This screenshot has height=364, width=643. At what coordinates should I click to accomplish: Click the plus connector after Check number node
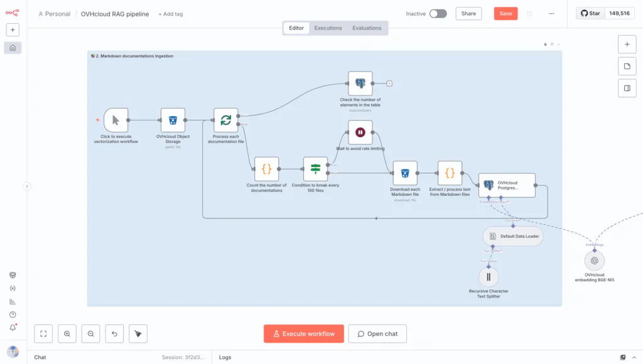[389, 83]
